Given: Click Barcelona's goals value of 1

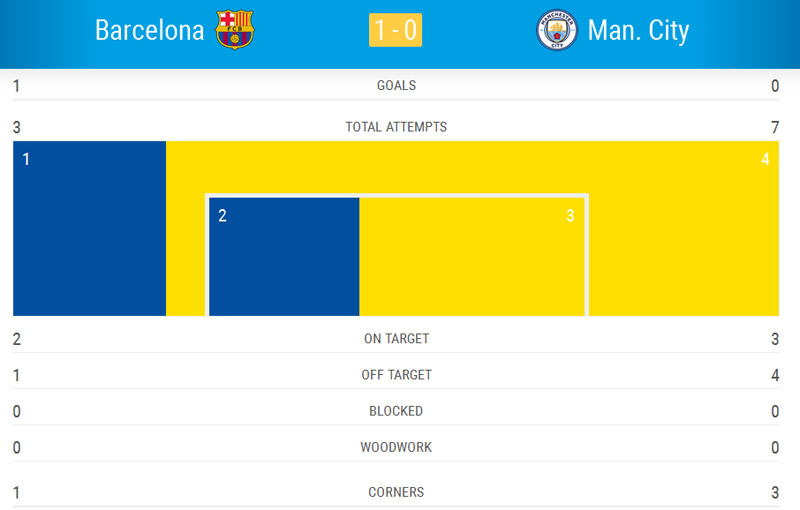Looking at the screenshot, I should [16, 86].
